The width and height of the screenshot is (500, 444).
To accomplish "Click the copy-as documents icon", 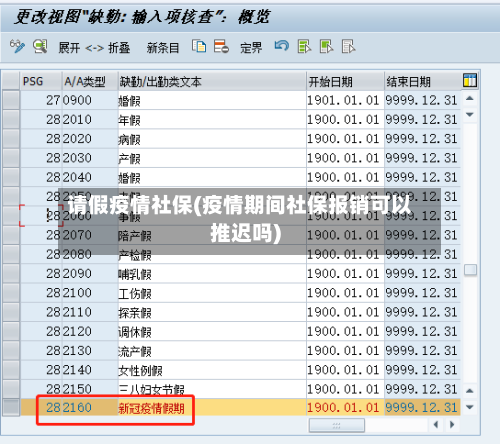I will [199, 46].
